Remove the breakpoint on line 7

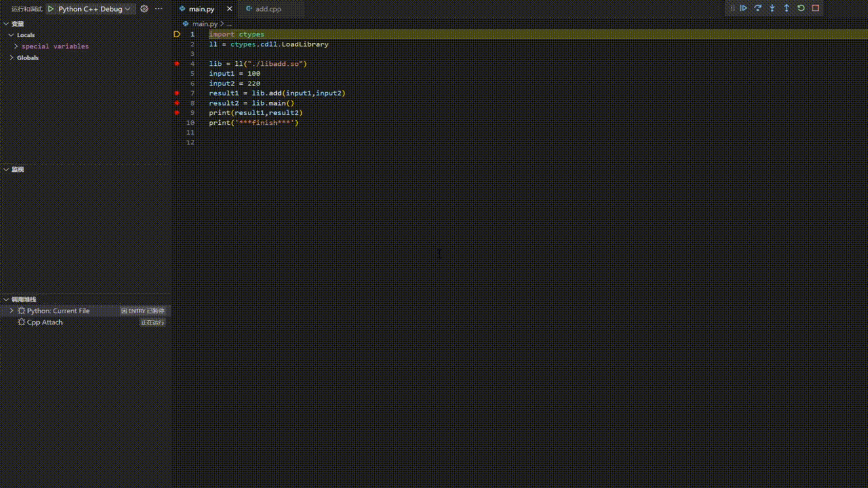point(177,93)
